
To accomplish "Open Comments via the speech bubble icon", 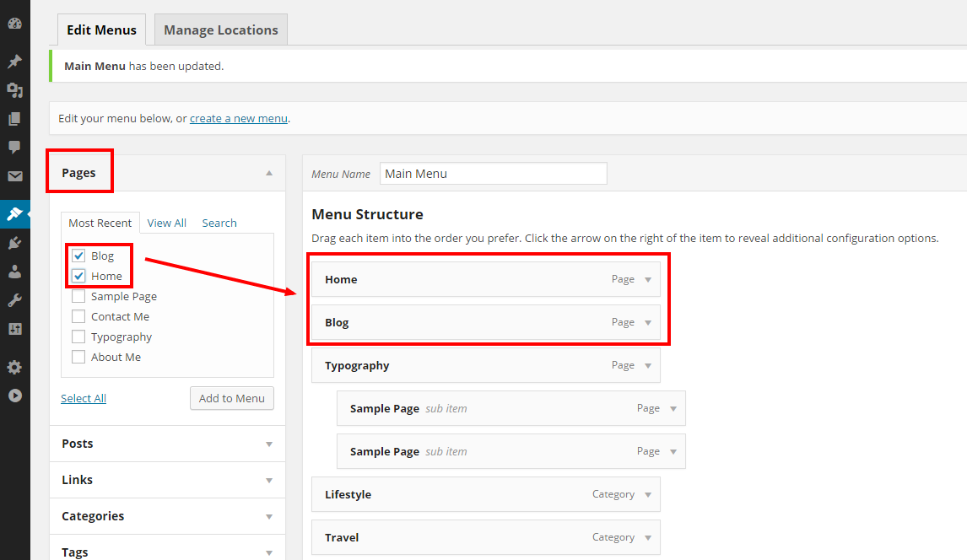I will 14,147.
